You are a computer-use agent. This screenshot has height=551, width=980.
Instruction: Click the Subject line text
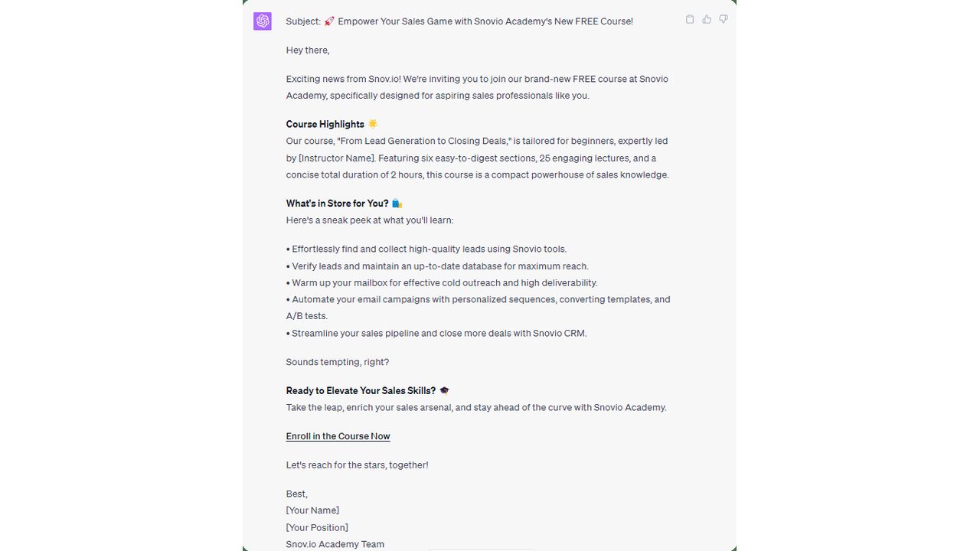pos(459,21)
